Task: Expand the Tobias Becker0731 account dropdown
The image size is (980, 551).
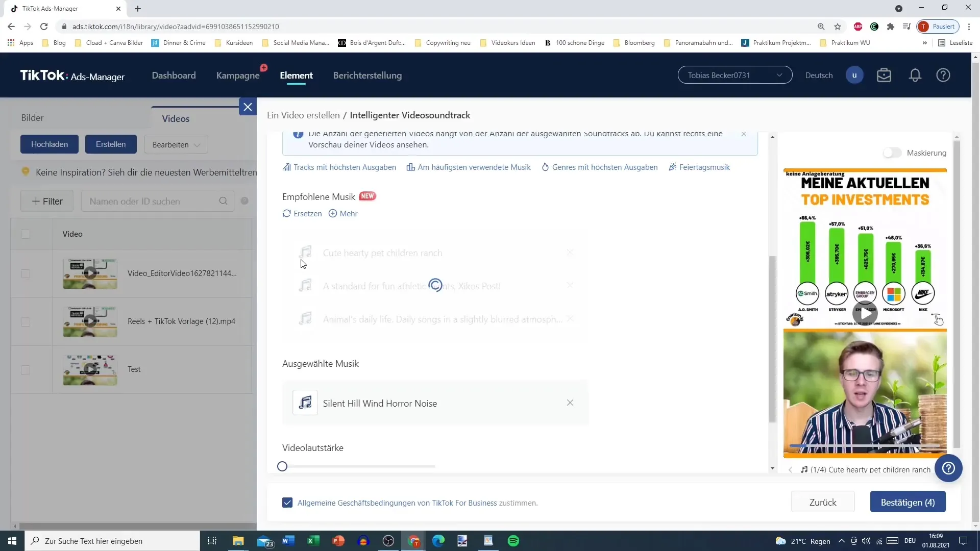Action: click(735, 75)
